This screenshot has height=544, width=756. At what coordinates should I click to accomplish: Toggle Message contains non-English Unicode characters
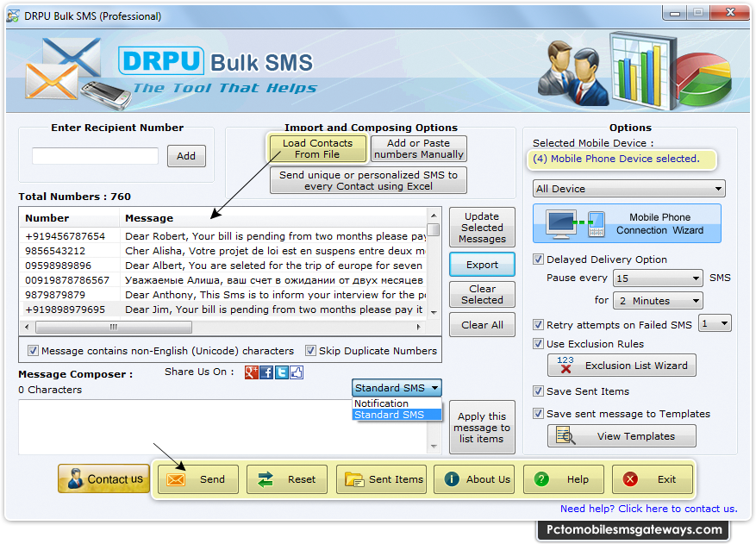click(x=33, y=351)
